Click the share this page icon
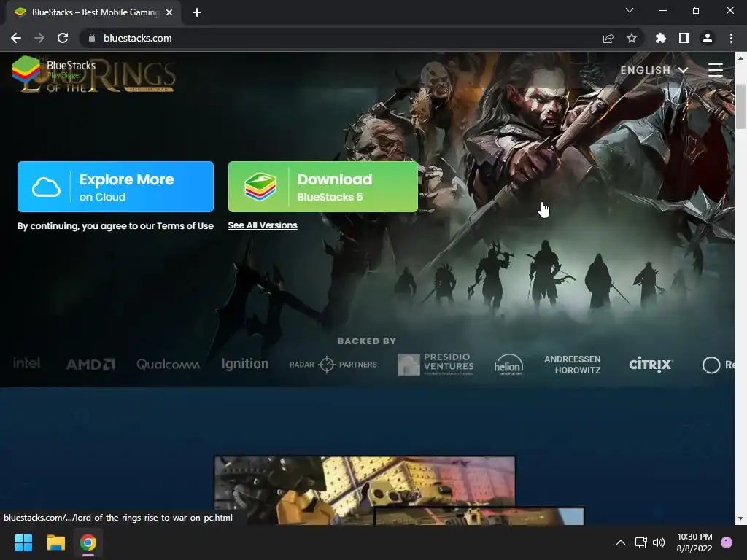The width and height of the screenshot is (747, 560). click(608, 38)
